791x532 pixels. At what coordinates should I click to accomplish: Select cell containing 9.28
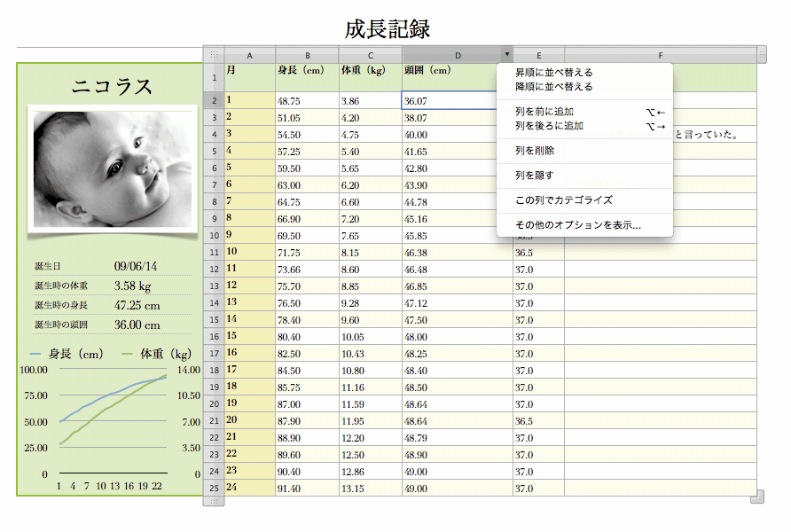point(371,303)
